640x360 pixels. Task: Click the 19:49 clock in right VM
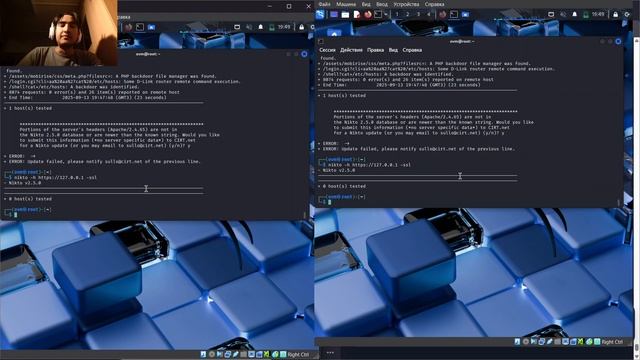[598, 14]
